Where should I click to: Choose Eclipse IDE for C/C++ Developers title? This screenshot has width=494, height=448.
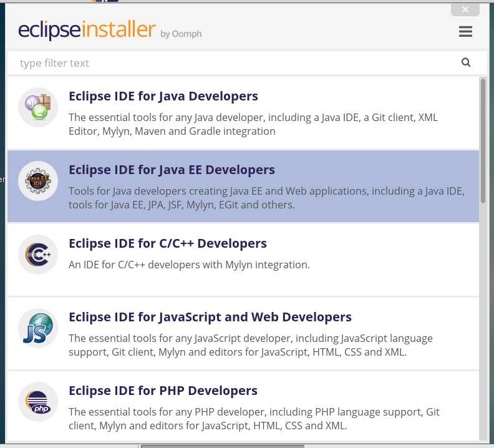pyautogui.click(x=168, y=243)
